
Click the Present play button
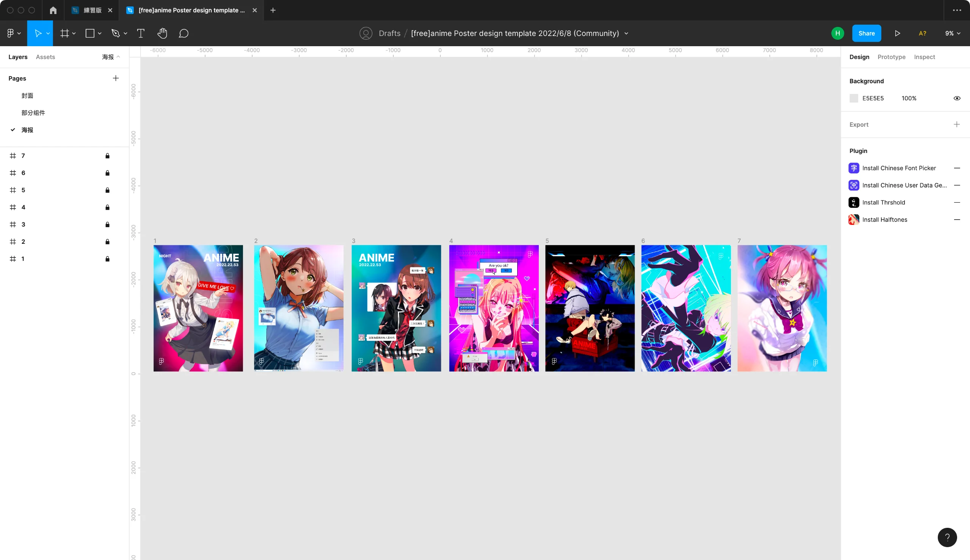point(897,33)
